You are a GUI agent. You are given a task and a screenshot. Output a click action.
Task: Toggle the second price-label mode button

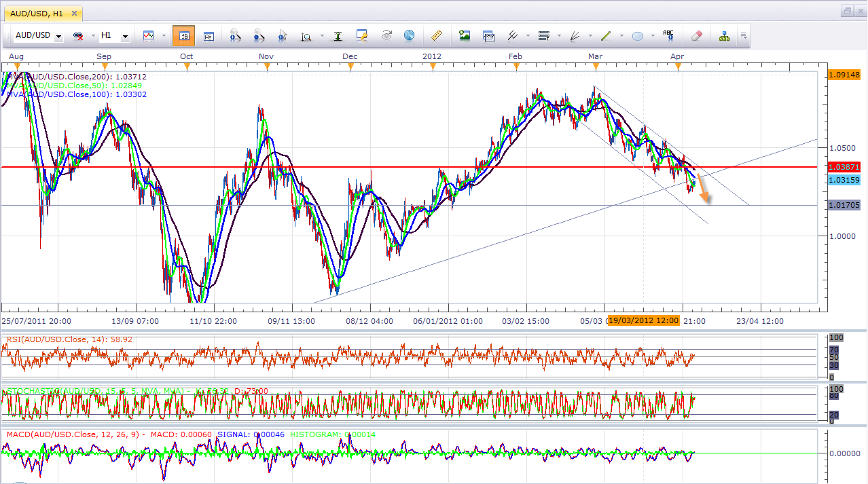pos(208,35)
